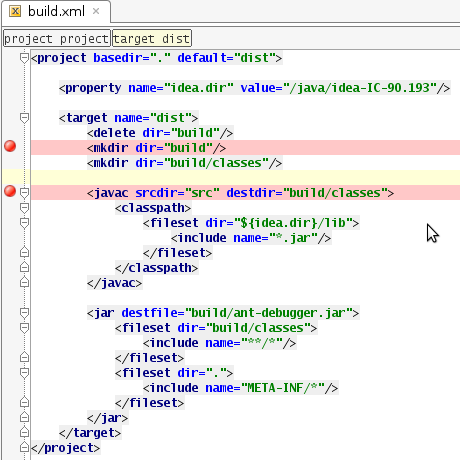Click the include name="*.jar" line

tap(251, 238)
